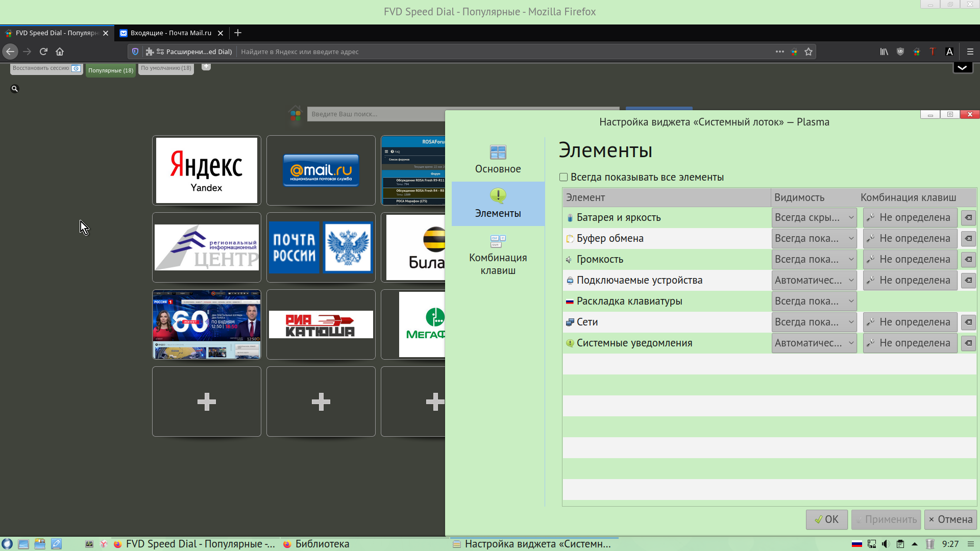980x551 pixels.
Task: Click the volume icon in system tray
Action: click(x=886, y=544)
